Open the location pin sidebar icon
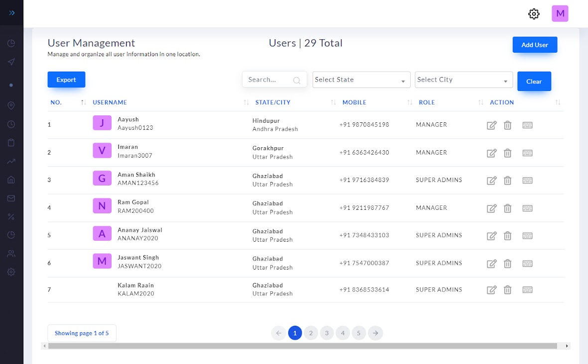 (x=11, y=105)
